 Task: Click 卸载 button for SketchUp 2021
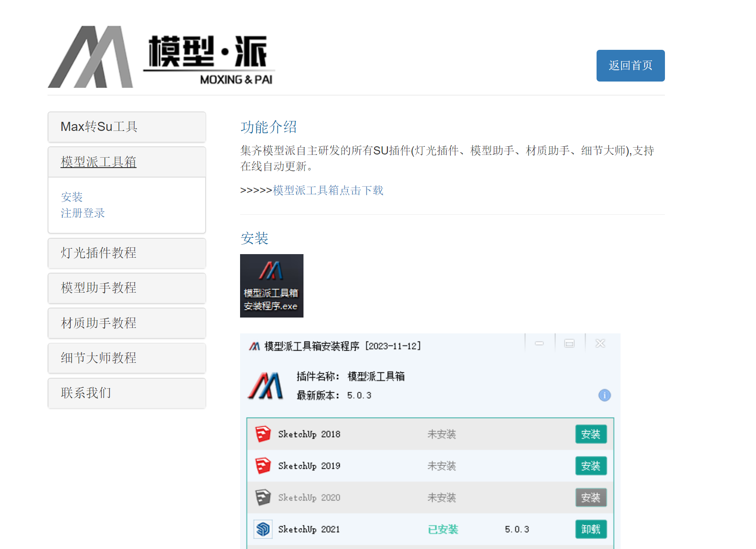point(591,529)
